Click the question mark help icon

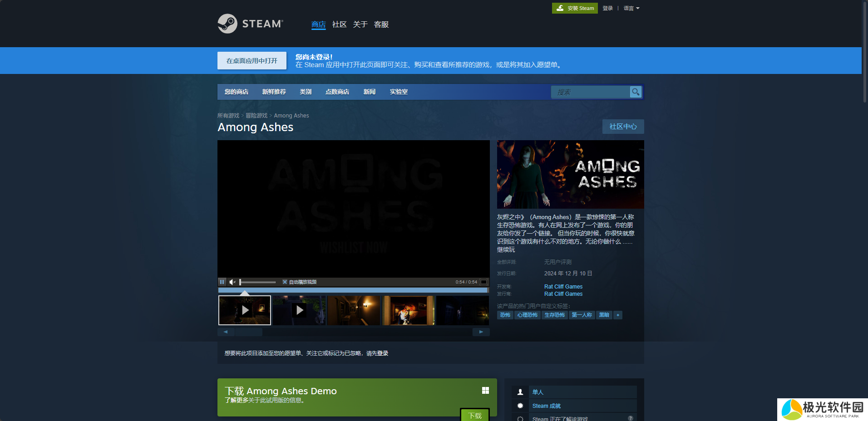(630, 418)
